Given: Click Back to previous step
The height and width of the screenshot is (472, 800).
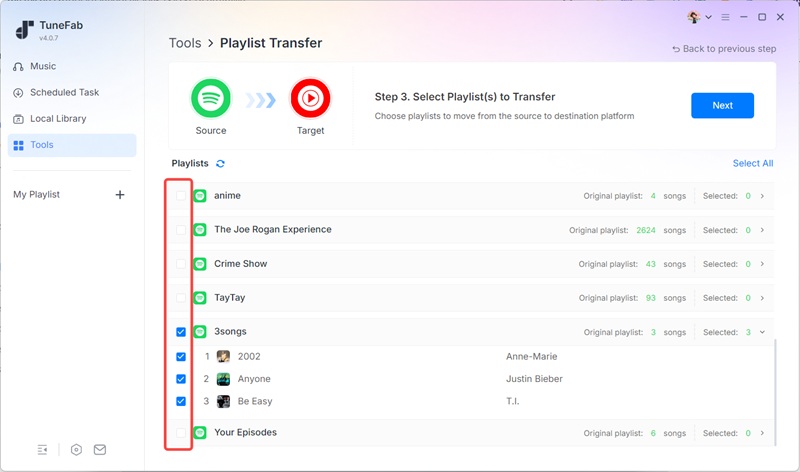Looking at the screenshot, I should [x=724, y=49].
